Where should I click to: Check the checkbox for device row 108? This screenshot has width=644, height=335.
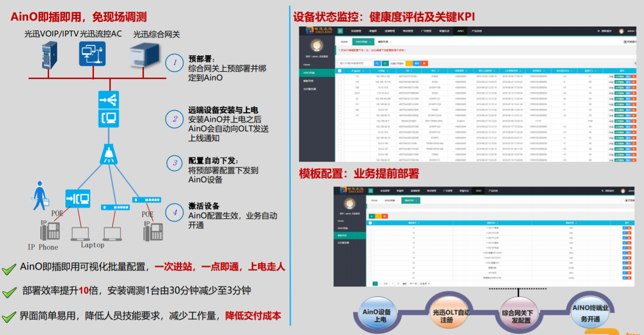(x=340, y=87)
